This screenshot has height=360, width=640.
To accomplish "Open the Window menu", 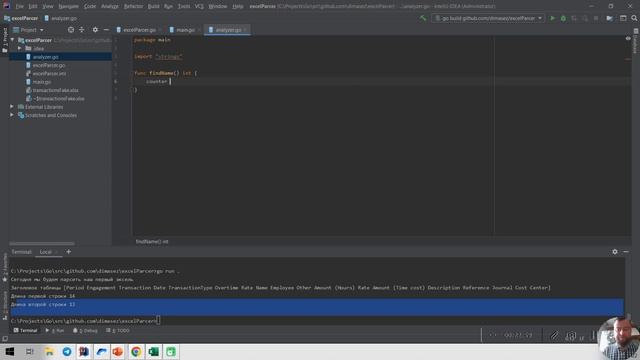I will [218, 6].
